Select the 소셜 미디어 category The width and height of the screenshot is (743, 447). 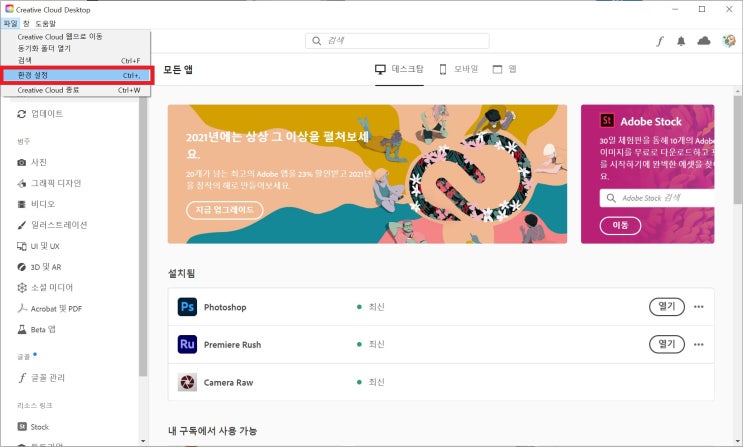pyautogui.click(x=45, y=287)
